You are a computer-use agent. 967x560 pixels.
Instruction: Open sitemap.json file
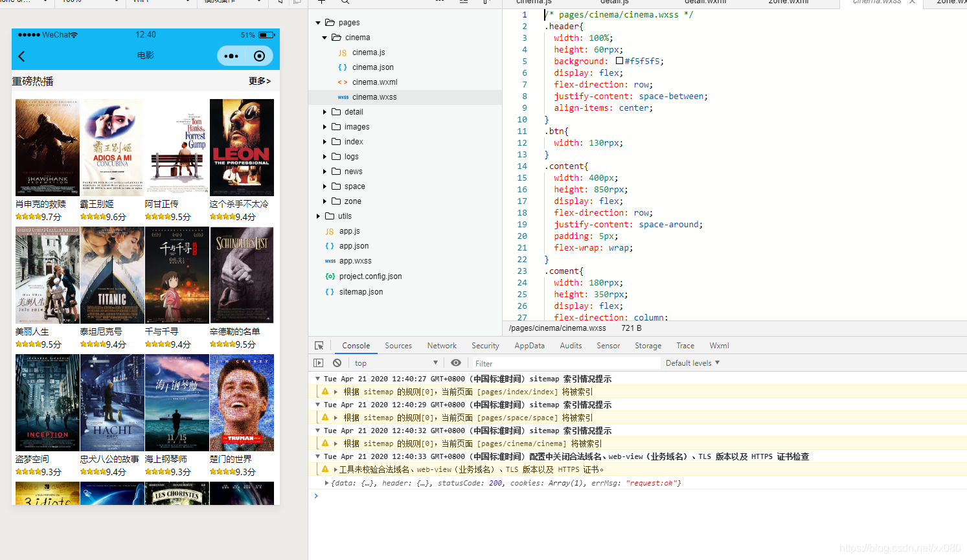[x=361, y=292]
